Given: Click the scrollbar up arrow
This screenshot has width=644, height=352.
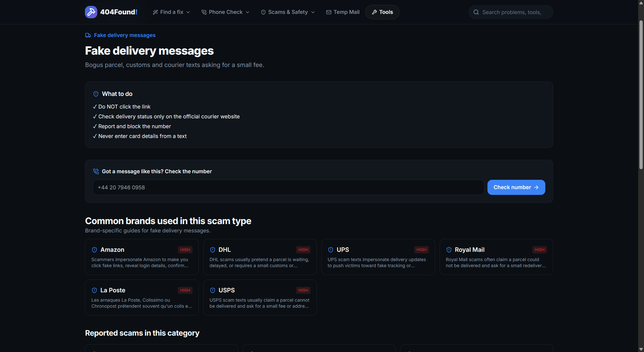Looking at the screenshot, I should pos(641,3).
